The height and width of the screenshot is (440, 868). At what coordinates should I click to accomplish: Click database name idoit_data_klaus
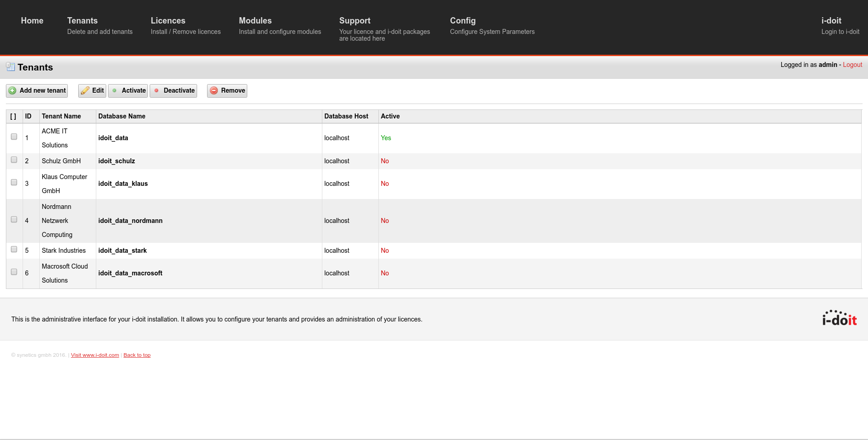point(123,184)
